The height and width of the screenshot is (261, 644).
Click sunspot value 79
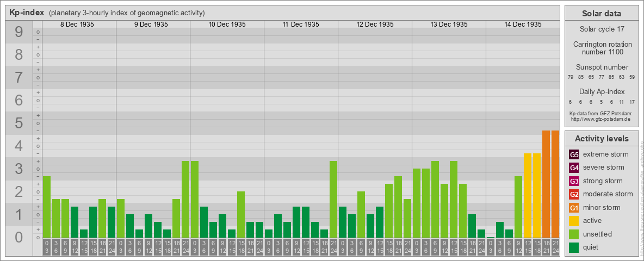pos(571,77)
